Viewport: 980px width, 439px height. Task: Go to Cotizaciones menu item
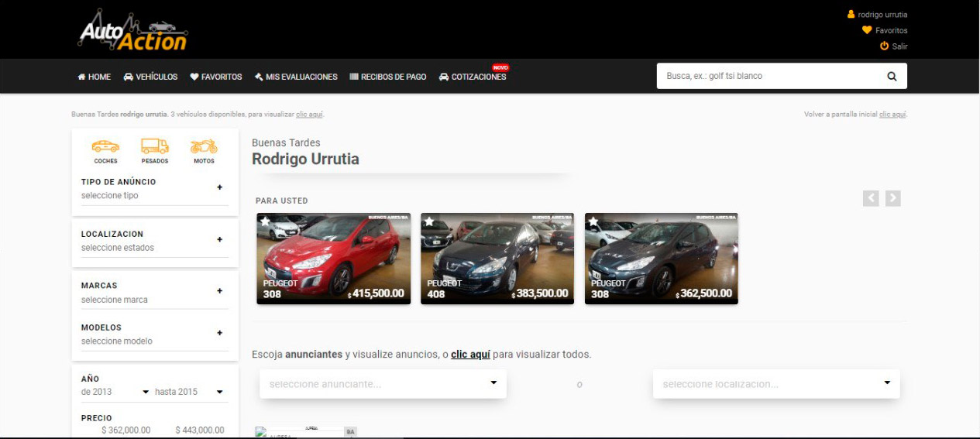[x=473, y=77]
